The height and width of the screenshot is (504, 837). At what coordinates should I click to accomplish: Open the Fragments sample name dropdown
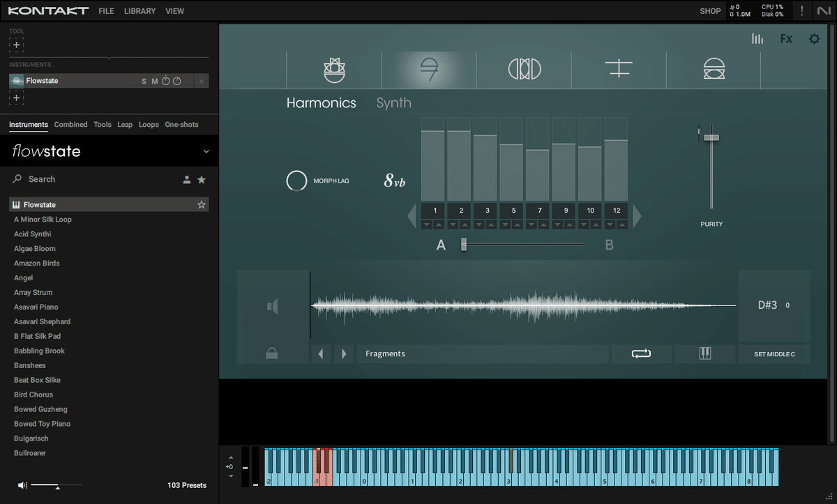pos(483,354)
